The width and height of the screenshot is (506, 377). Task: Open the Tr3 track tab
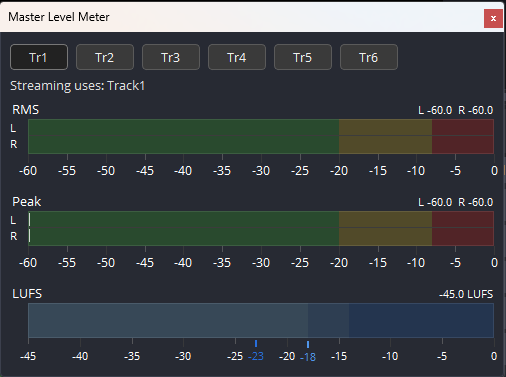(x=171, y=57)
